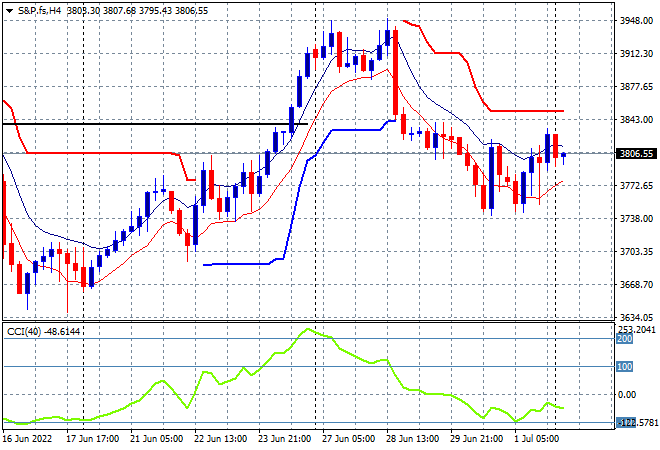The width and height of the screenshot is (660, 450).
Task: Click the CCI maximum value 253.2041
Action: [636, 330]
